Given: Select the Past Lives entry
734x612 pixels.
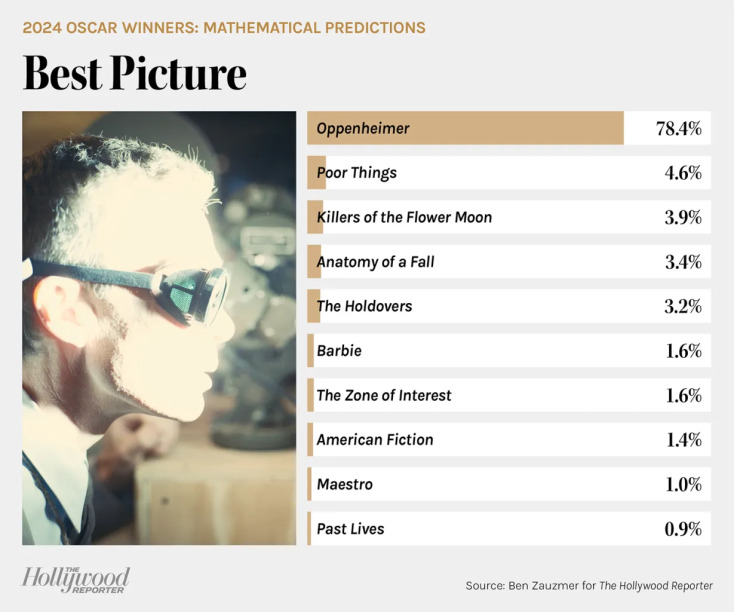Looking at the screenshot, I should pyautogui.click(x=350, y=528).
